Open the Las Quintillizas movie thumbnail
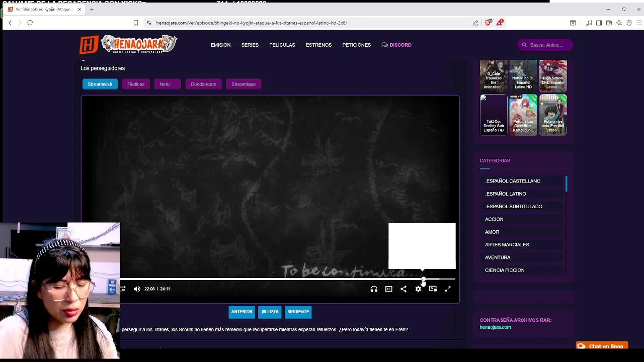 coord(523,115)
